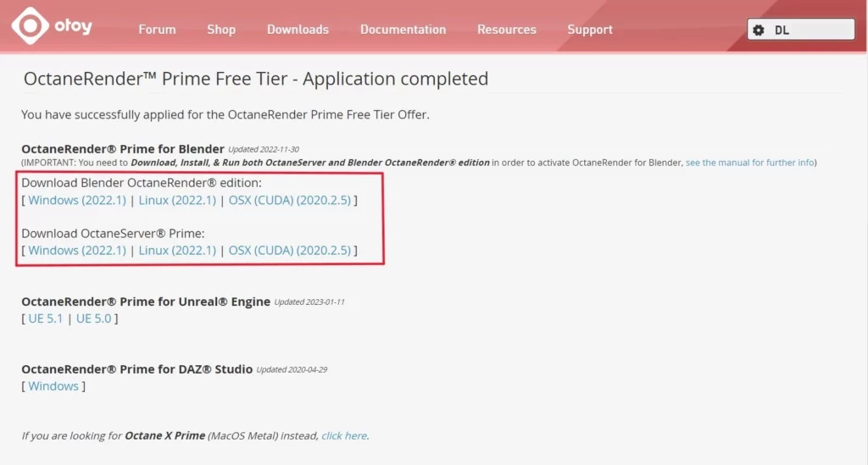Open the DL account dropdown box
Viewport: 868px width, 465px height.
point(800,30)
